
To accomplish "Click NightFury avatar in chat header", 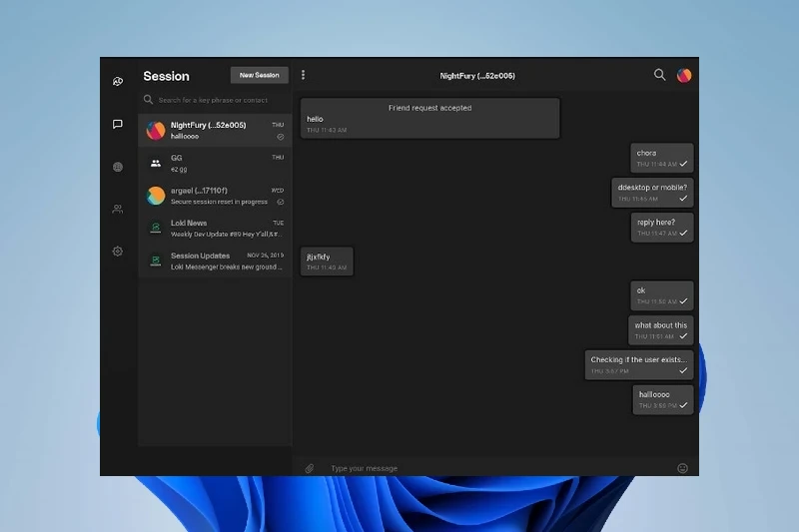I will (684, 75).
